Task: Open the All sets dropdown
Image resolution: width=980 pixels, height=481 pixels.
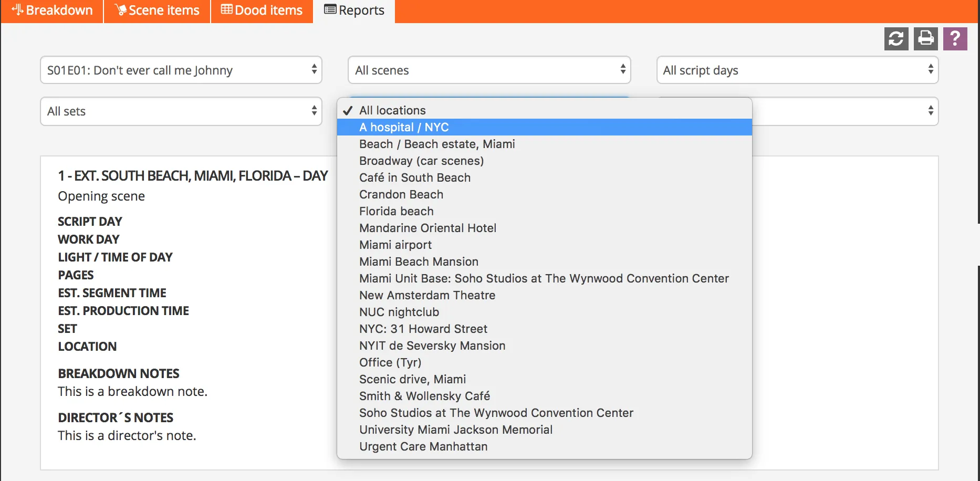Action: [x=181, y=111]
